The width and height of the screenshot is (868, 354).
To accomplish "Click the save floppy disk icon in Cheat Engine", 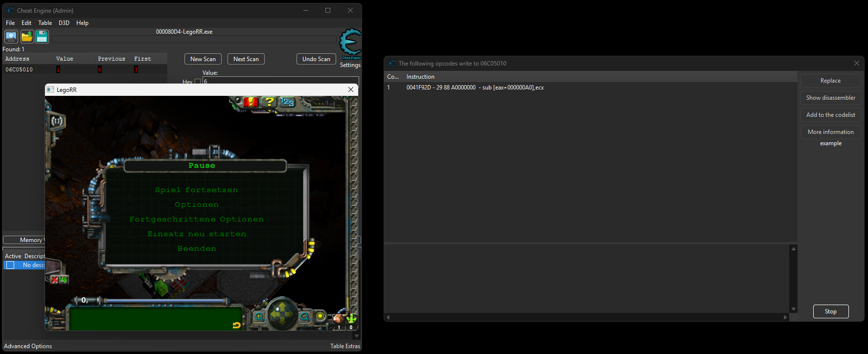I will (x=42, y=37).
